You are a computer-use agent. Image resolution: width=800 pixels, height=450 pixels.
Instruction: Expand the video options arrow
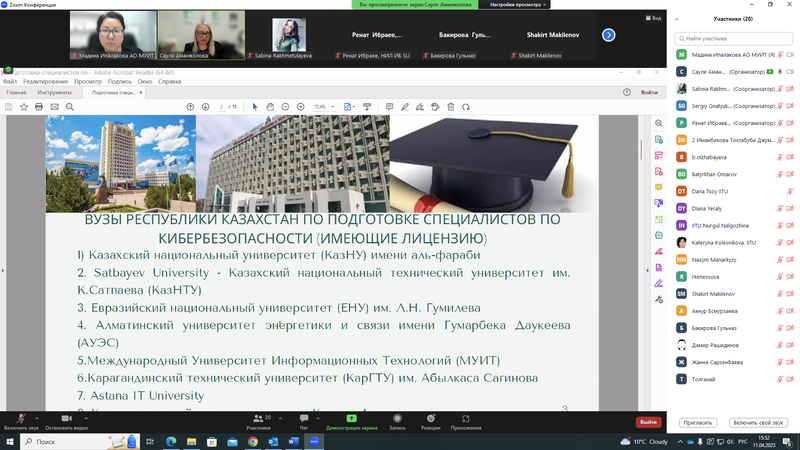pos(86,418)
